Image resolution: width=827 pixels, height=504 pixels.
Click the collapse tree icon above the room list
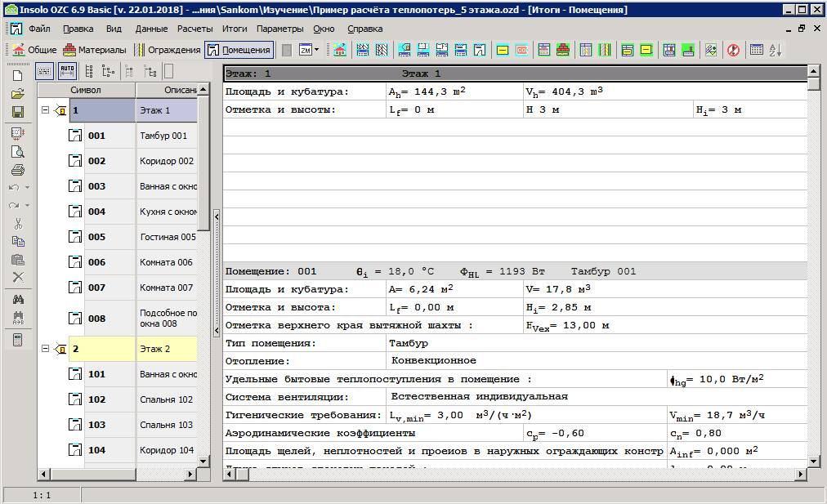point(89,71)
